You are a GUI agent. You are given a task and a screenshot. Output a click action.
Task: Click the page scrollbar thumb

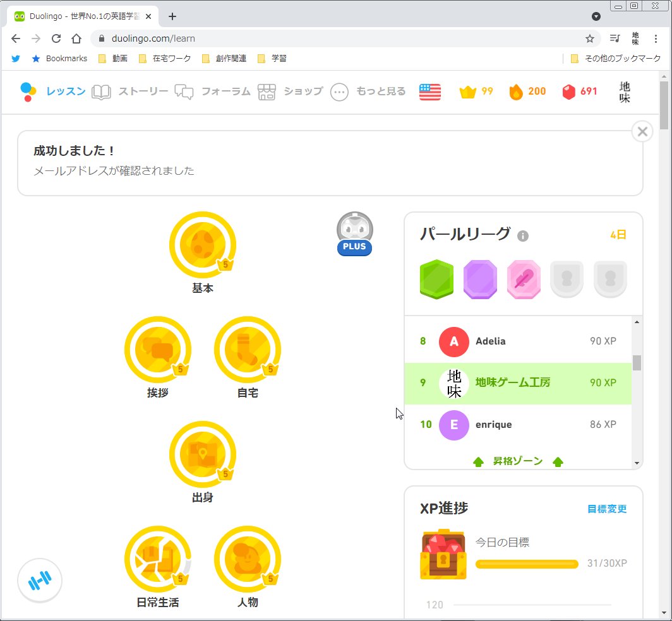point(664,105)
